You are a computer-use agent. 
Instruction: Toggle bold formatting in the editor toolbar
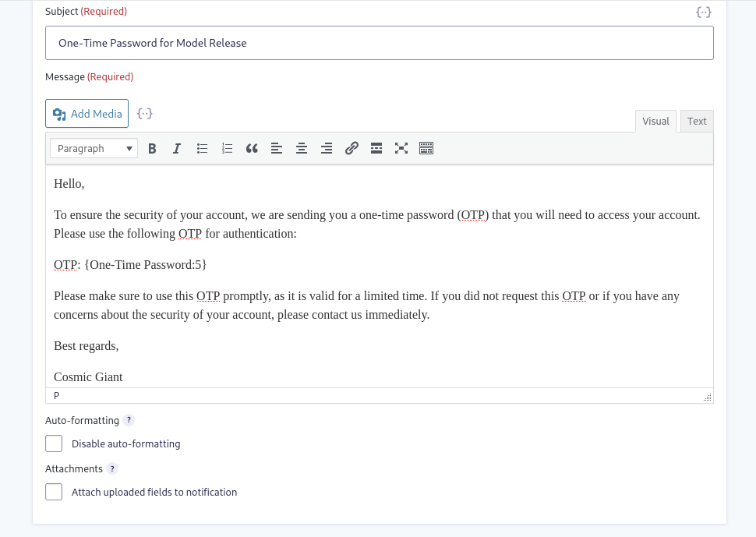[x=152, y=148]
